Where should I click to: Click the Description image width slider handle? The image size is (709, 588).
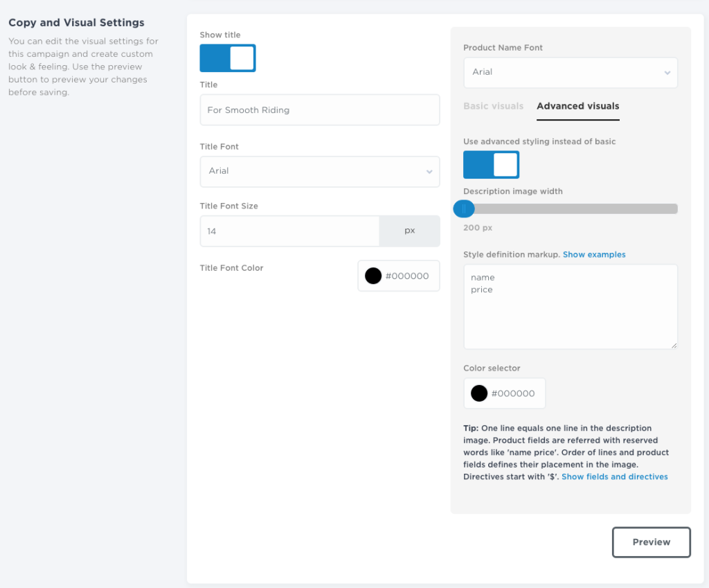pyautogui.click(x=464, y=208)
